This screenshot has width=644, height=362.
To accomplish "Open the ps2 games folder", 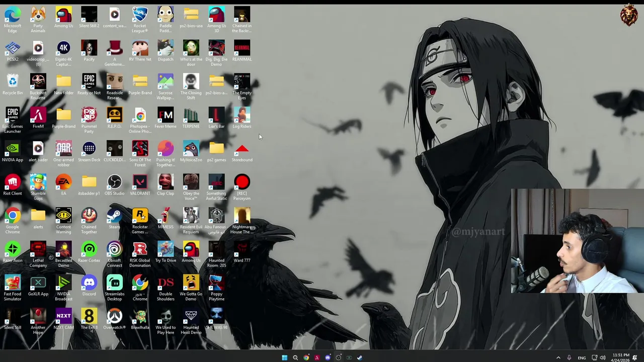I will tap(216, 152).
